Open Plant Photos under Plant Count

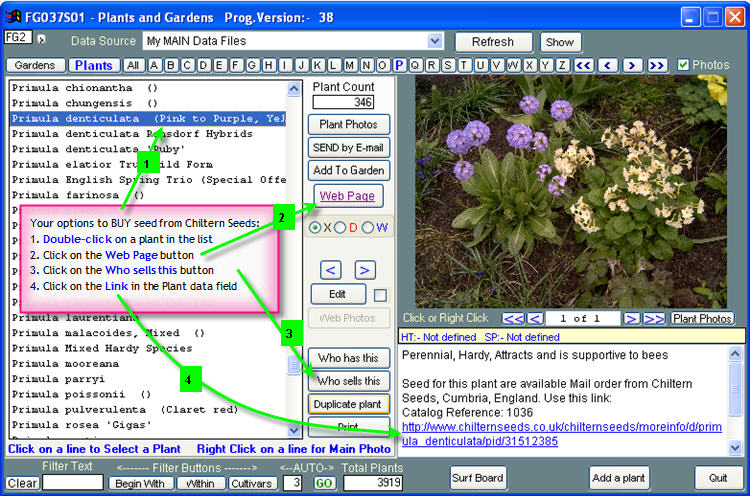click(349, 124)
